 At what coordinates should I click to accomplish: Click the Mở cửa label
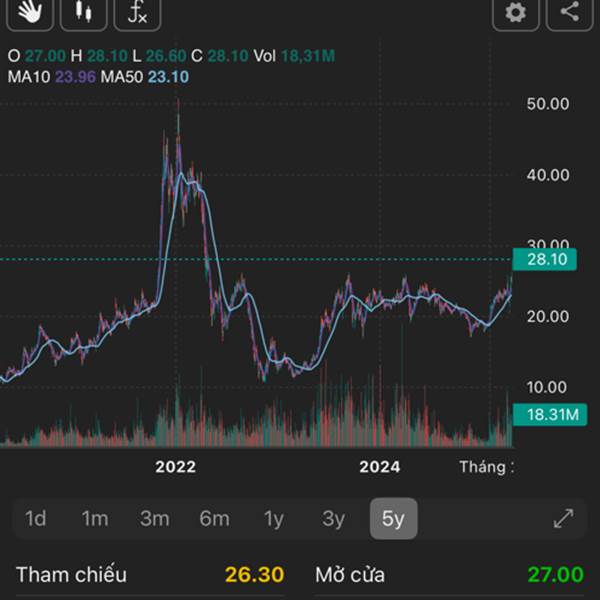click(350, 575)
